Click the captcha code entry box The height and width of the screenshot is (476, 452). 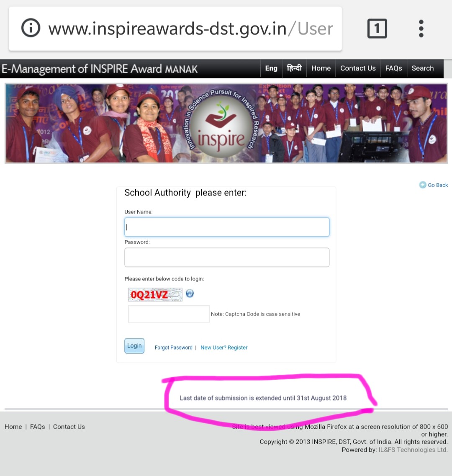point(169,314)
